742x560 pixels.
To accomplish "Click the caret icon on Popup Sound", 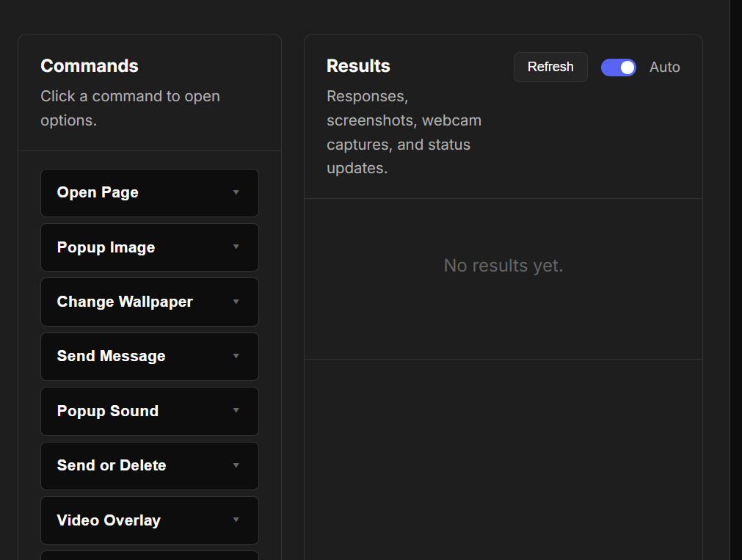I will pyautogui.click(x=236, y=410).
